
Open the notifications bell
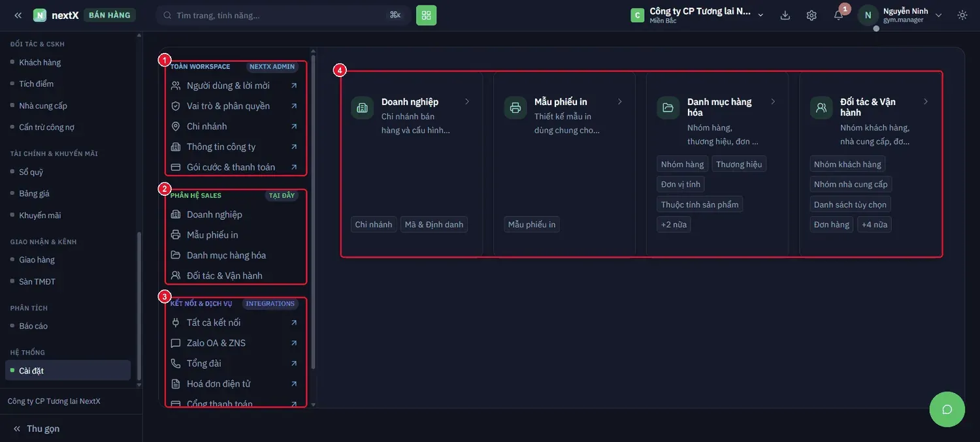(838, 15)
